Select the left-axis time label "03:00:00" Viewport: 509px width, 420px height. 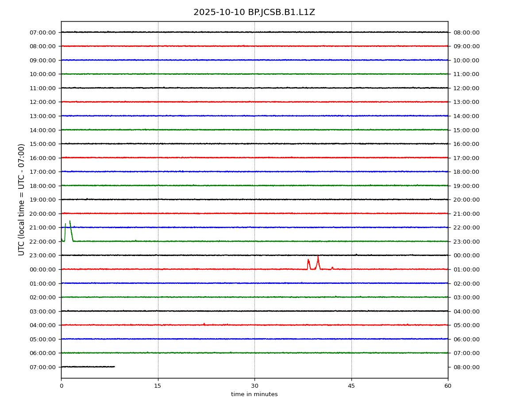(x=42, y=311)
